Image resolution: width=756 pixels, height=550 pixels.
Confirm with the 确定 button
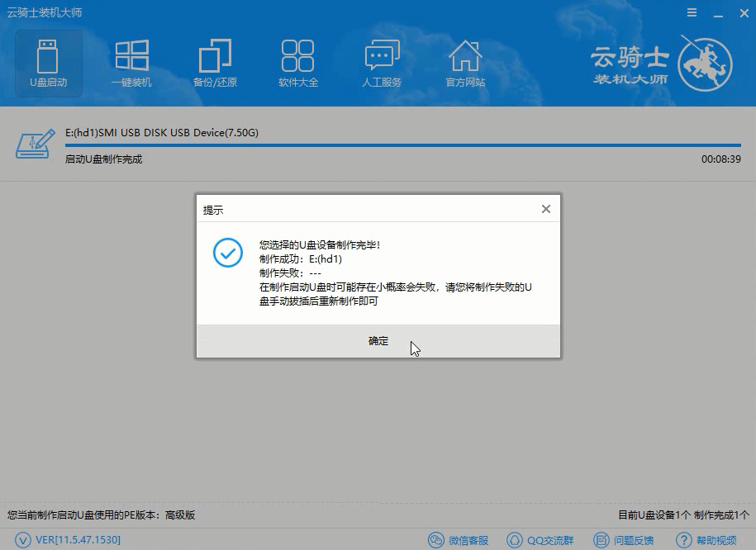(378, 340)
